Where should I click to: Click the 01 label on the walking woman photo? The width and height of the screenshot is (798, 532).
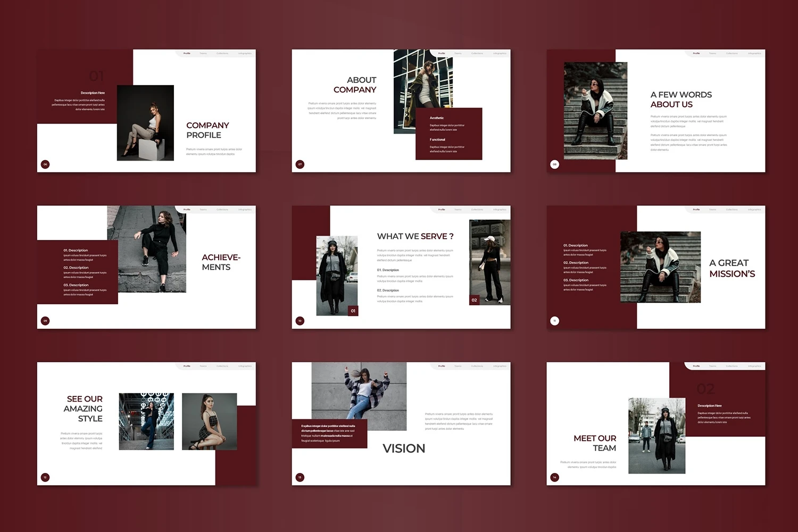353,311
